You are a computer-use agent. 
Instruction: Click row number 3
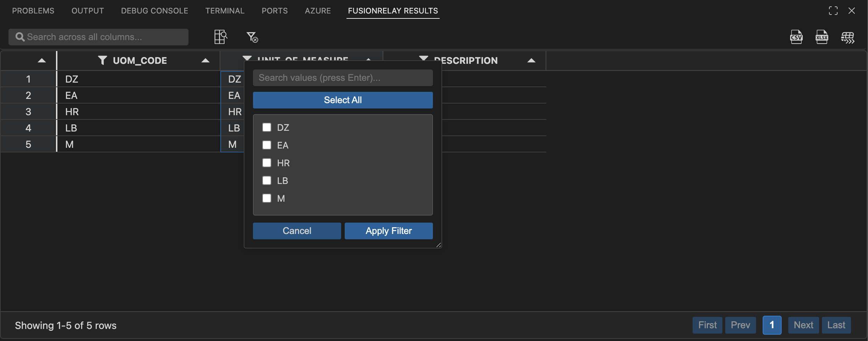coord(28,112)
